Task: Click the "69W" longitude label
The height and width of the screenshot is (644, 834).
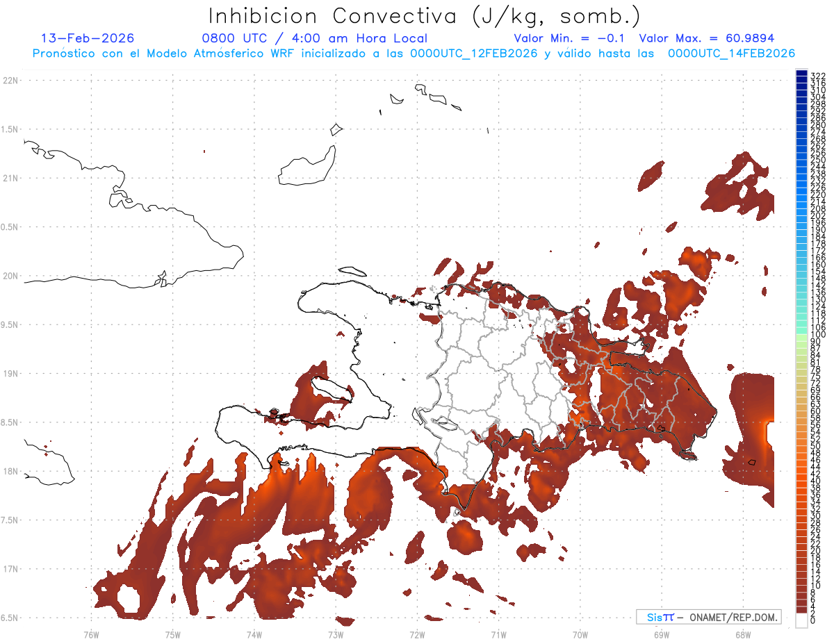Action: click(x=662, y=634)
